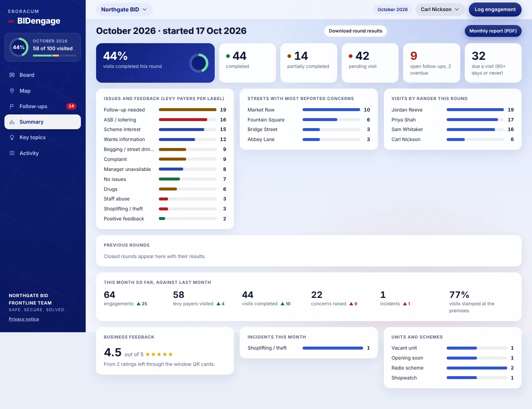This screenshot has height=409, width=532.
Task: Click the Fountain Square street entry
Action: pos(309,120)
